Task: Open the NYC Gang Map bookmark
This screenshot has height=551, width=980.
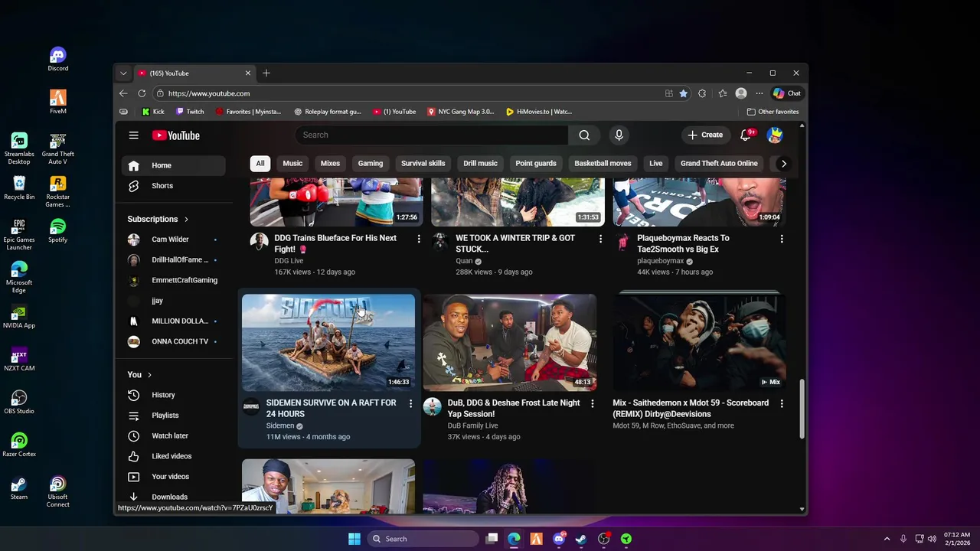Action: 460,112
